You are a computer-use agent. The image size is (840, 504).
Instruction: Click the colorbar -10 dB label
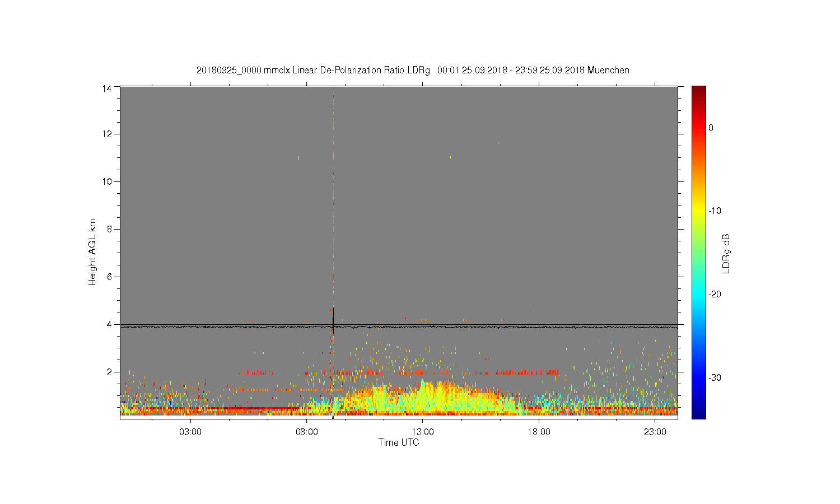click(x=715, y=211)
